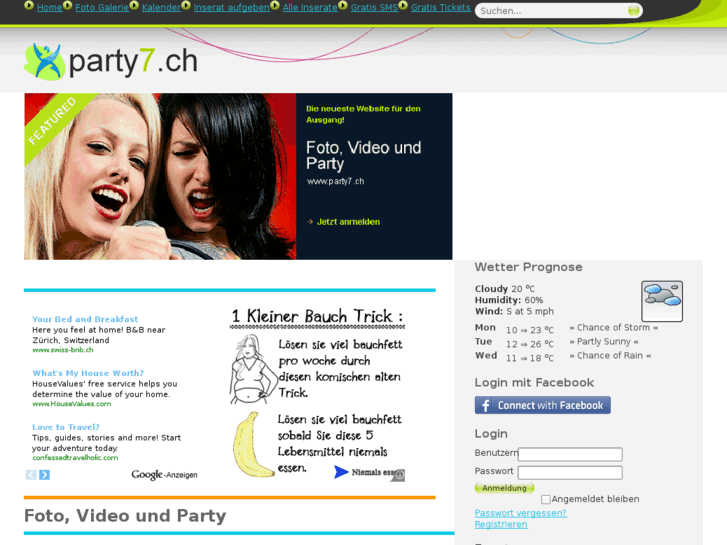727x545 pixels.
Task: Show previous Google ads with left arrow
Action: tap(31, 474)
